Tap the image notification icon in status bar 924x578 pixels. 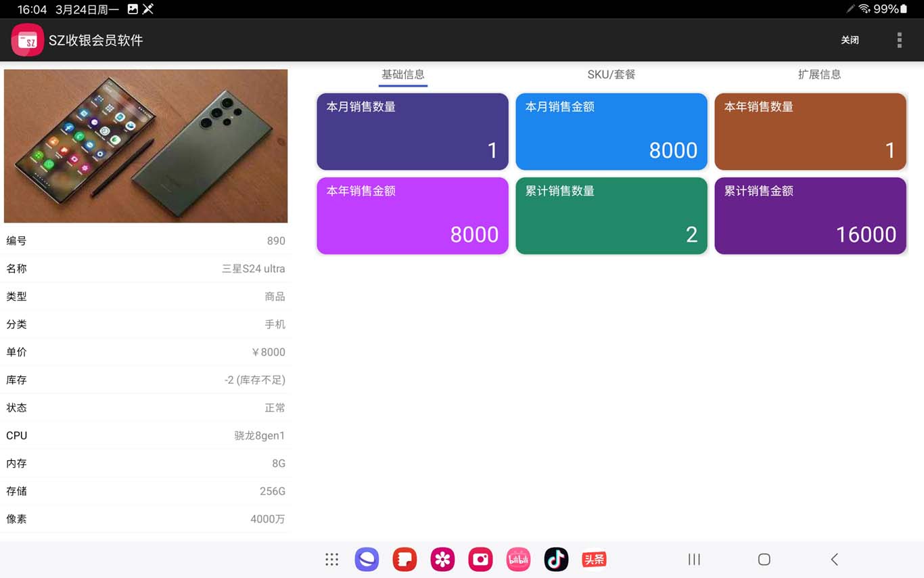click(x=133, y=9)
